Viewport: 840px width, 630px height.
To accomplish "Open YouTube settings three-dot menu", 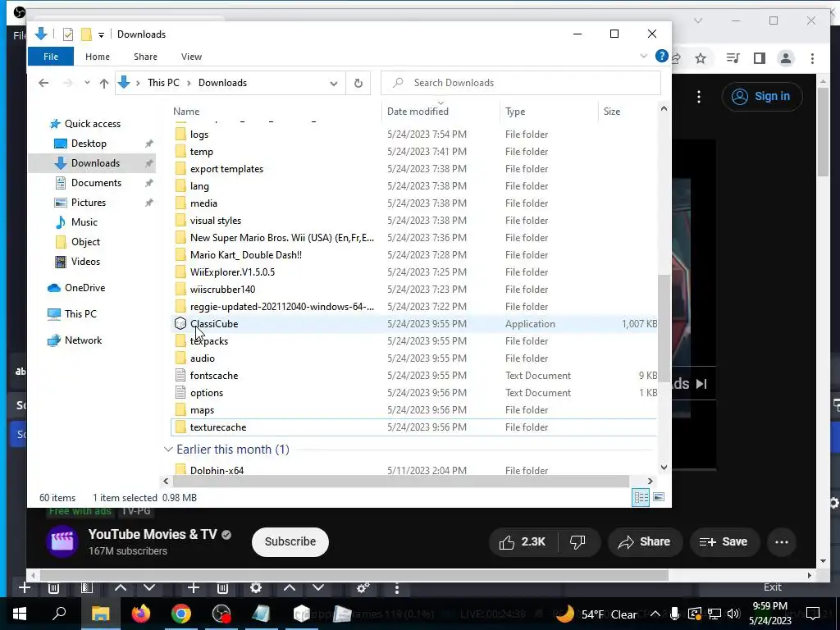I will 699,97.
